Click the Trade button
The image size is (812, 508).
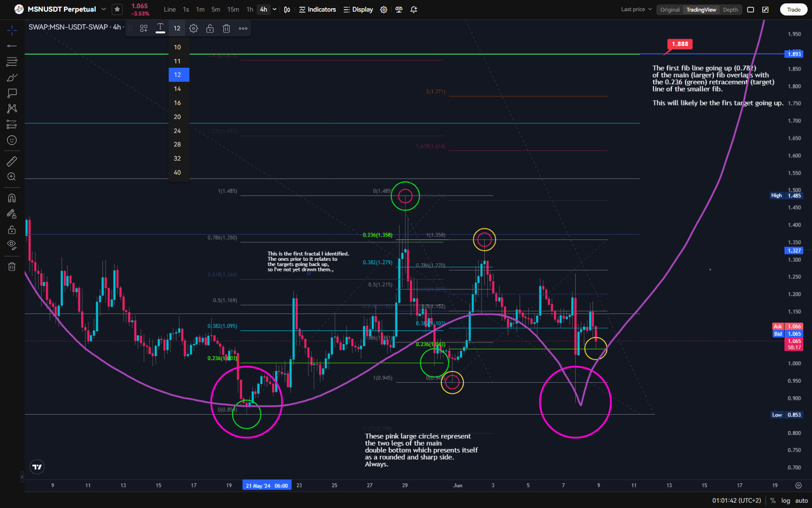794,10
